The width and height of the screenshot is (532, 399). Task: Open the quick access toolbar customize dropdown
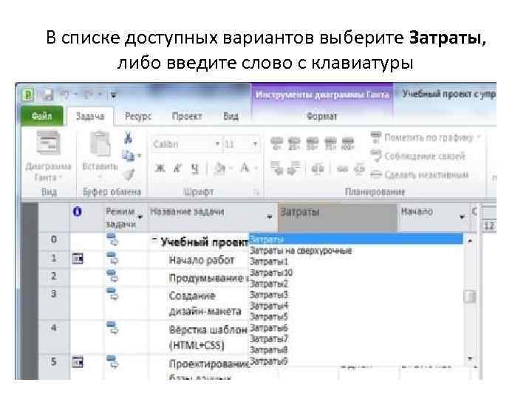pyautogui.click(x=114, y=95)
